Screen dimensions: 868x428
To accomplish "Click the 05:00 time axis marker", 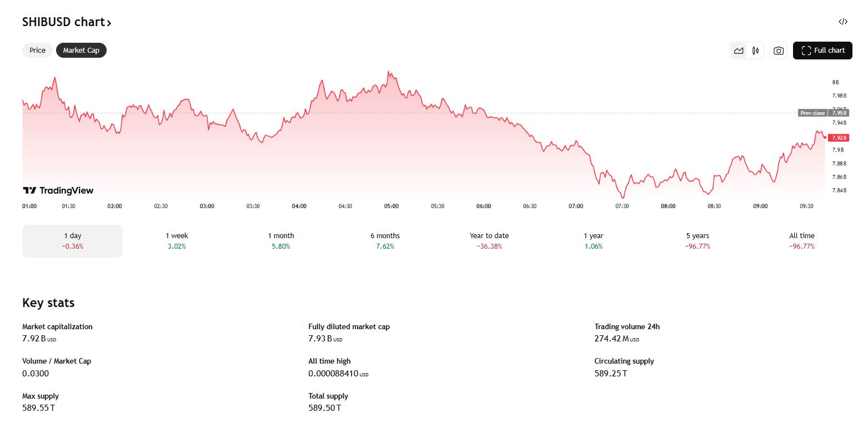I will coord(391,207).
